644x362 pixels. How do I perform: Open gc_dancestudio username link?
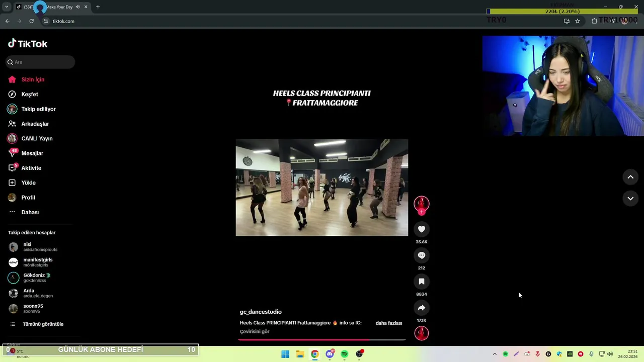[261, 312]
